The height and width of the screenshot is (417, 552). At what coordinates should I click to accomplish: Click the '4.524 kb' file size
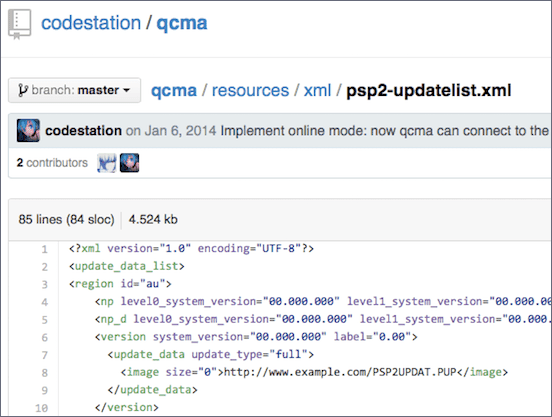coord(153,219)
